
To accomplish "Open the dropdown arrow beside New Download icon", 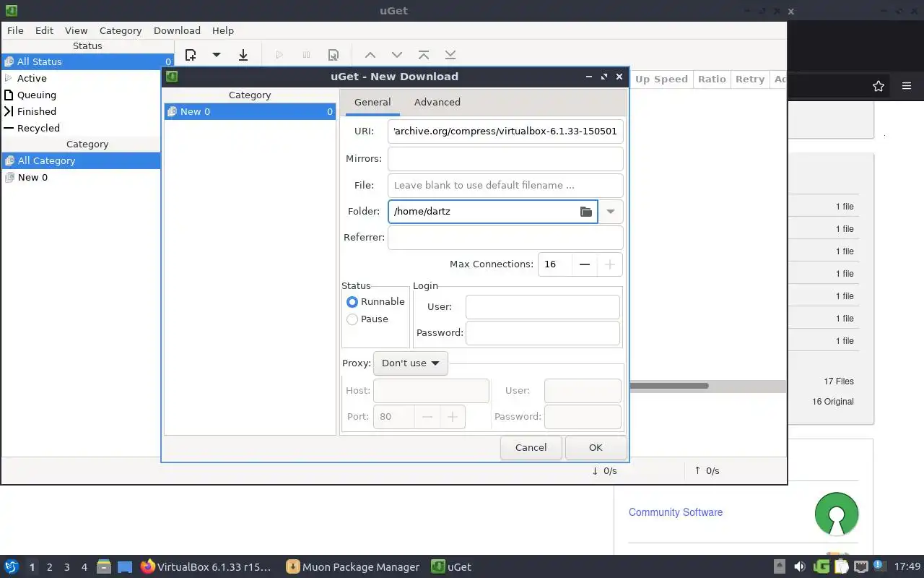I will pos(216,55).
